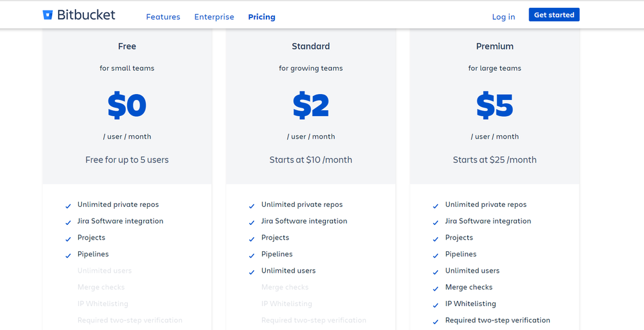
Task: Click checkmark beside Free plan Pipelines
Action: [68, 256]
